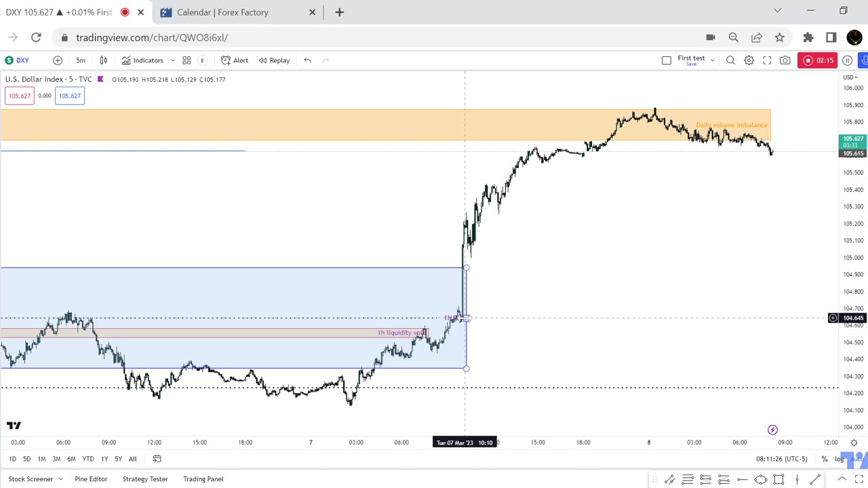Click the First test layout name
This screenshot has width=868, height=488.
691,60
